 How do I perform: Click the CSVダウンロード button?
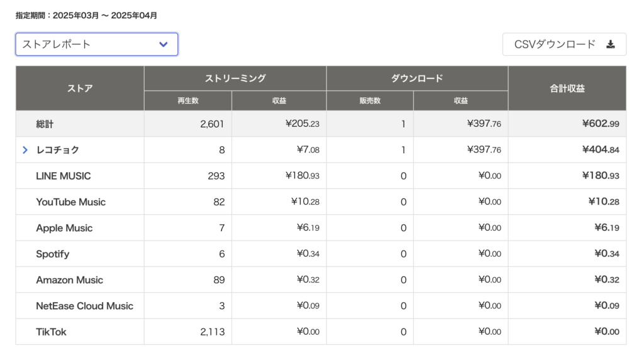click(x=564, y=45)
